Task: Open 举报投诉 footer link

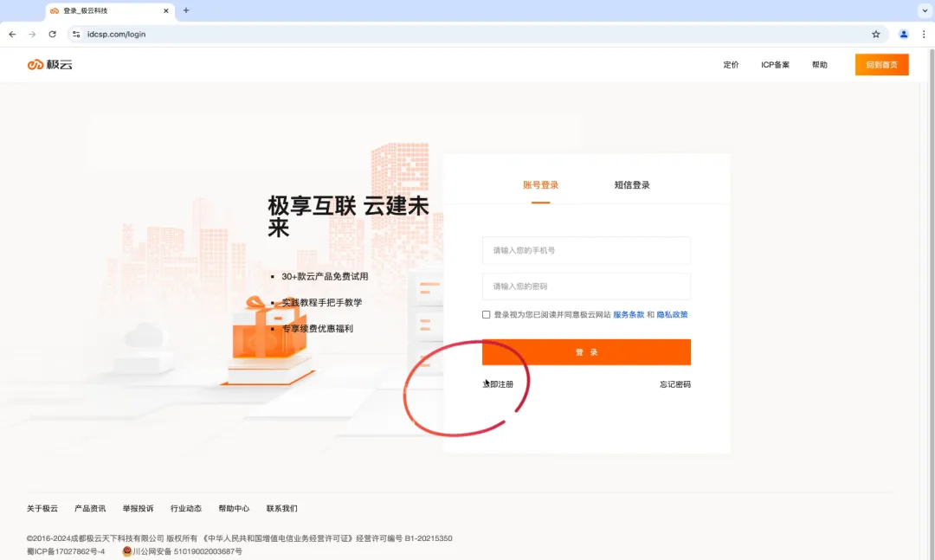Action: pyautogui.click(x=138, y=508)
